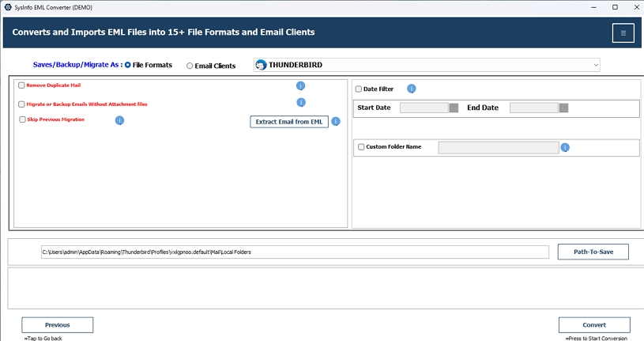Screen dimensions: 644x341
Task: Click the save path text field
Action: pos(295,252)
